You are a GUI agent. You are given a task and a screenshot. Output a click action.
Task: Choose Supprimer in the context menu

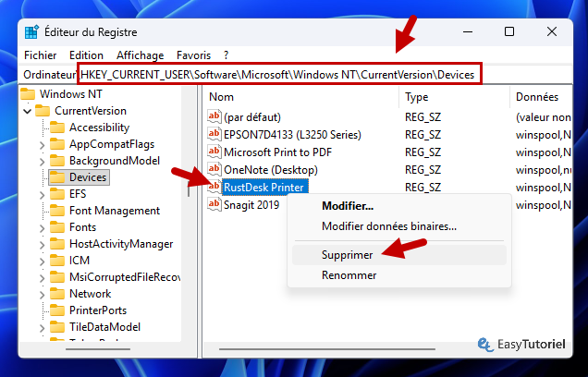pos(399,255)
